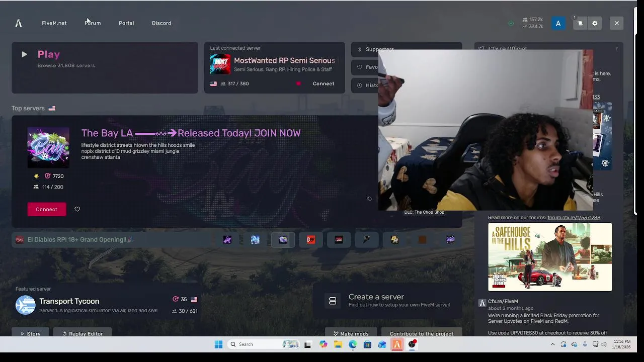This screenshot has height=362, width=644.
Task: Click the 7720 upvote power icon
Action: coord(48,176)
